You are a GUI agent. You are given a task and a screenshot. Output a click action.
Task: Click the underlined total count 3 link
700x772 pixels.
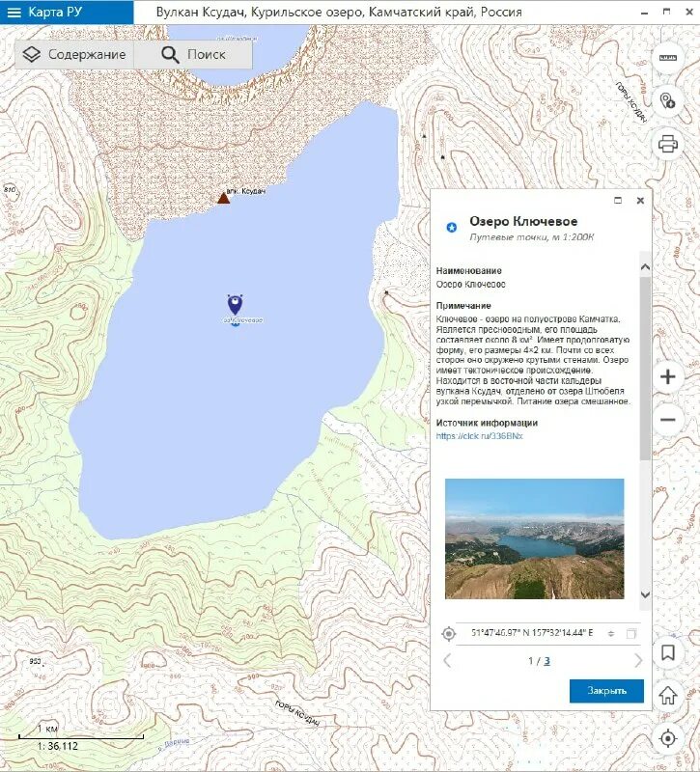546,661
